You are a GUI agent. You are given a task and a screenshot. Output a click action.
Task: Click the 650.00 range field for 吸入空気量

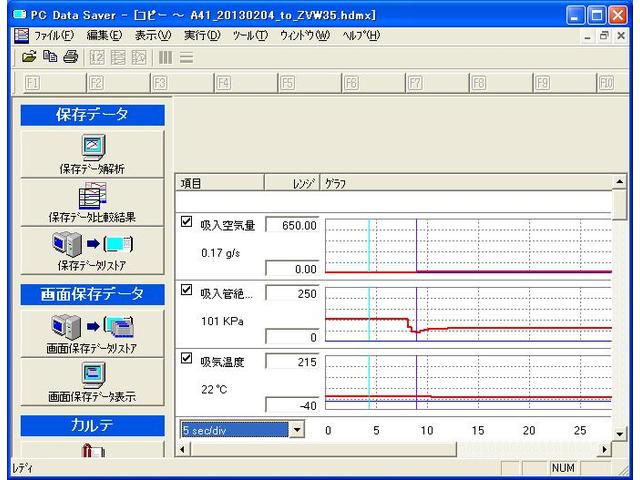292,225
